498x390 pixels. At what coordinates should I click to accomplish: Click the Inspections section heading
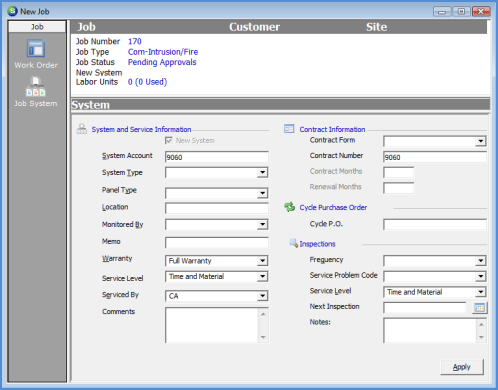coord(317,244)
